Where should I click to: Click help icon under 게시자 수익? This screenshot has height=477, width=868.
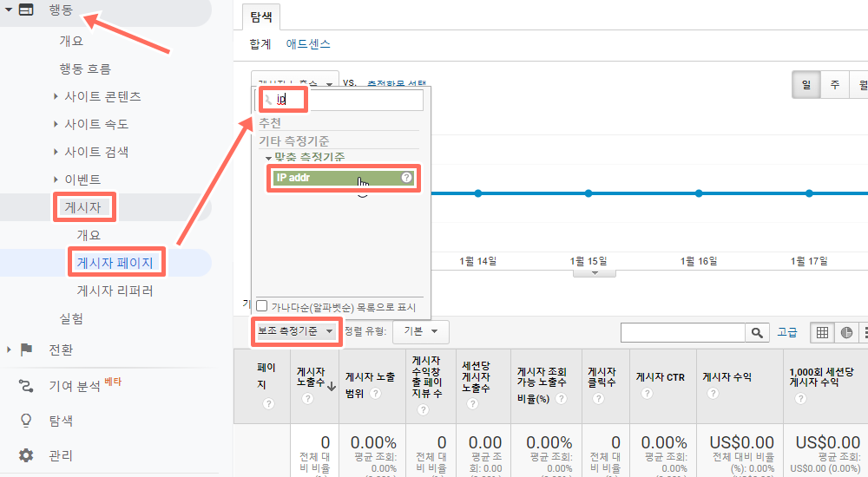coord(713,394)
